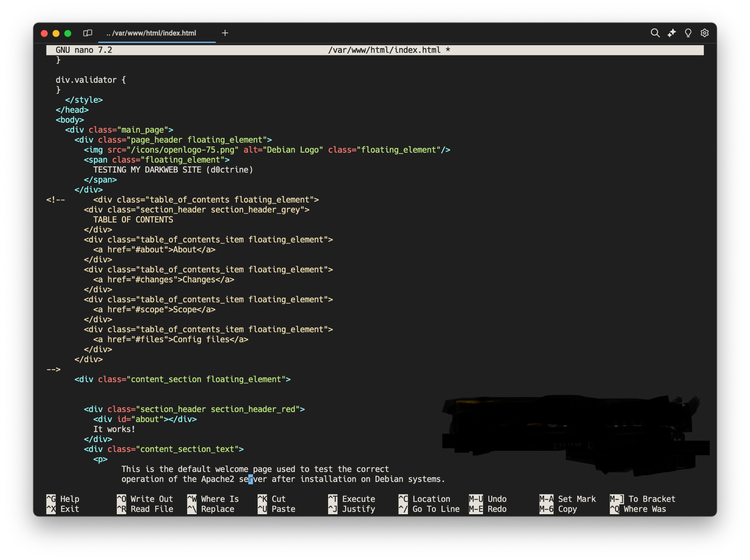
Task: Click the nano title bar filename
Action: 384,50
